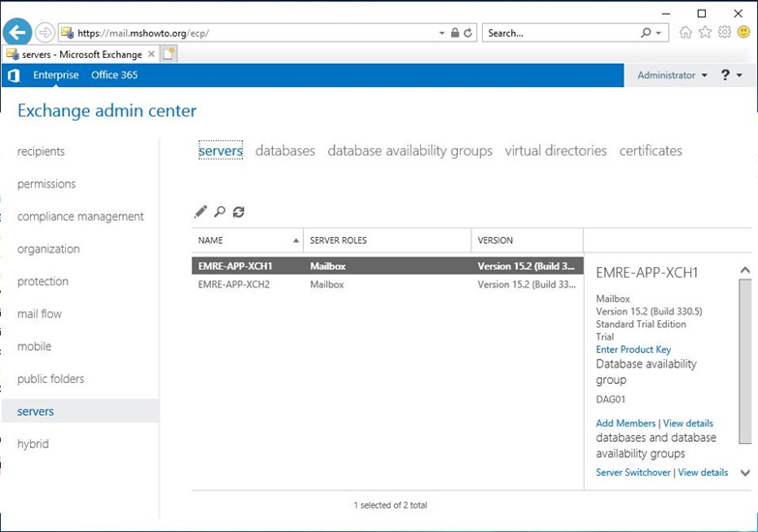
Task: Open hybrid in the left navigation
Action: pyautogui.click(x=33, y=444)
